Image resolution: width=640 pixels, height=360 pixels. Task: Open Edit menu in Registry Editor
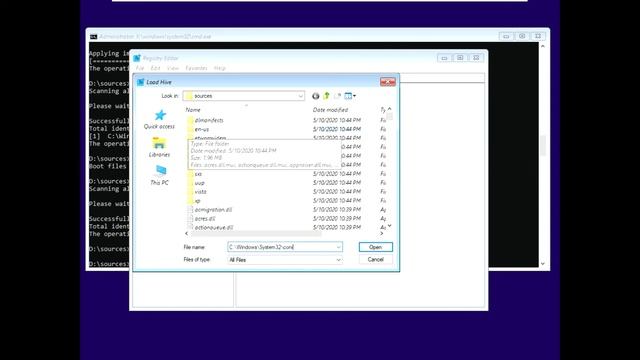coord(156,68)
